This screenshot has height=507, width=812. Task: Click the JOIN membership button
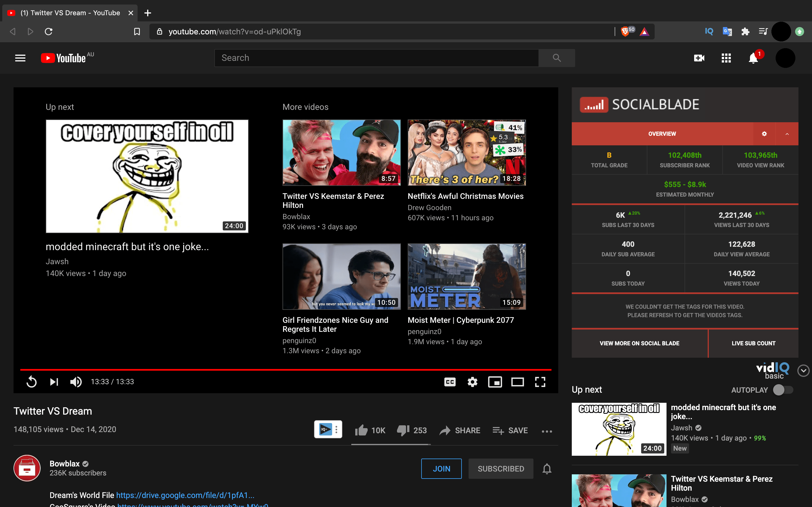pos(441,468)
